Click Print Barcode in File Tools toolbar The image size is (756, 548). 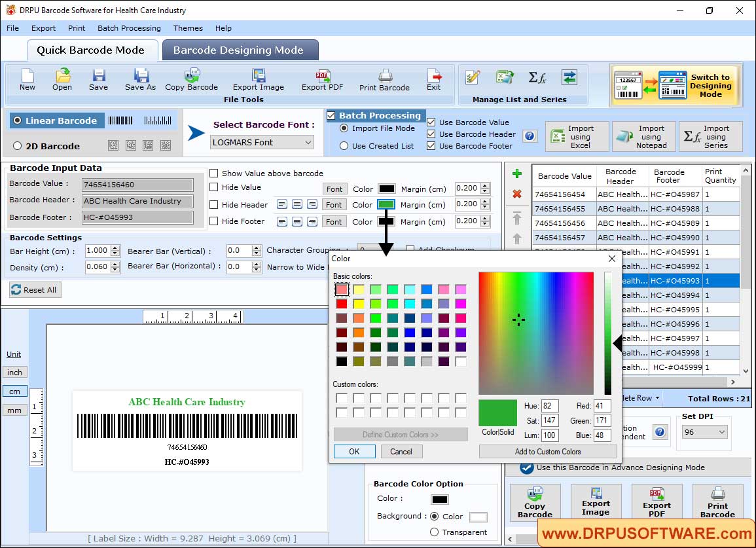coord(384,80)
